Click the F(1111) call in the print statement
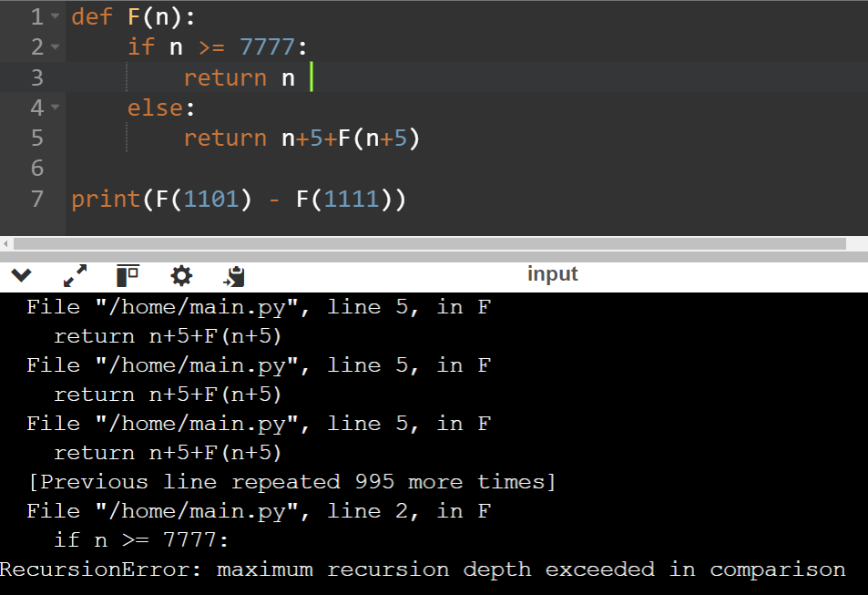Image resolution: width=868 pixels, height=595 pixels. click(x=344, y=199)
